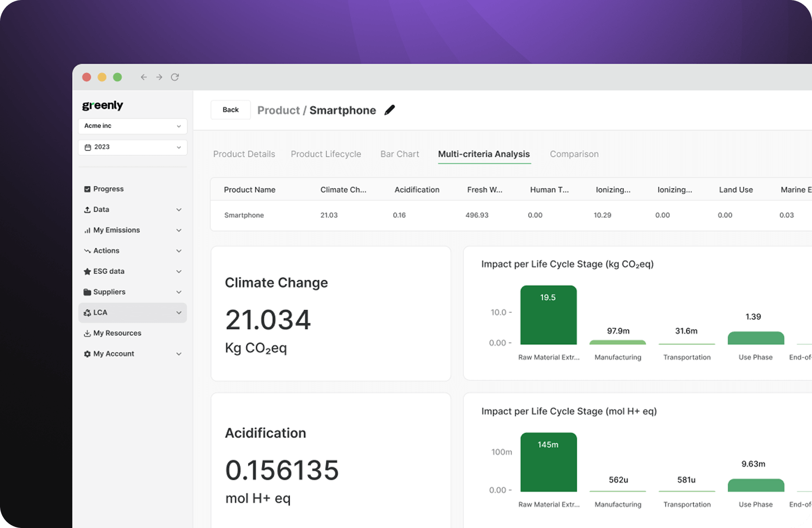Open the Comparison tab
Viewport: 812px width, 528px height.
tap(574, 154)
